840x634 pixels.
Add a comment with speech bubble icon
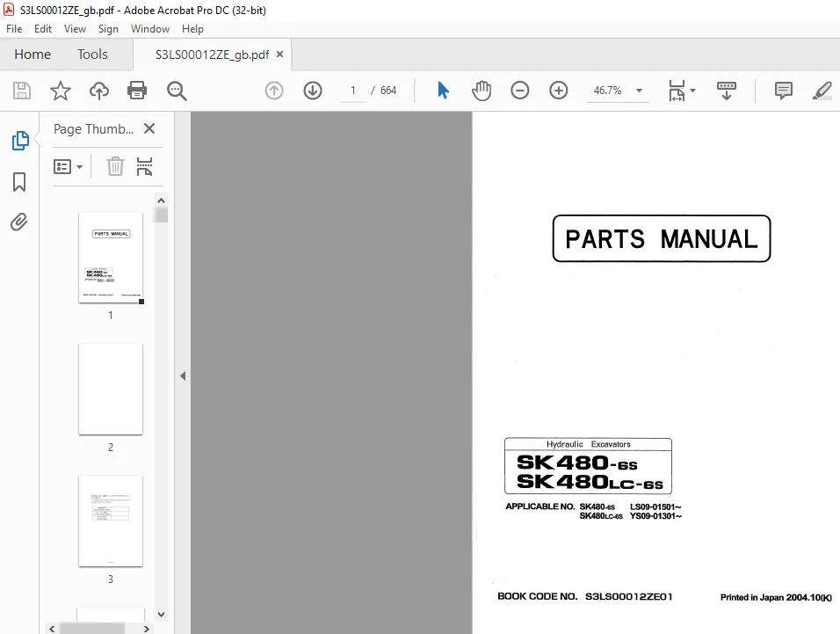coord(783,91)
